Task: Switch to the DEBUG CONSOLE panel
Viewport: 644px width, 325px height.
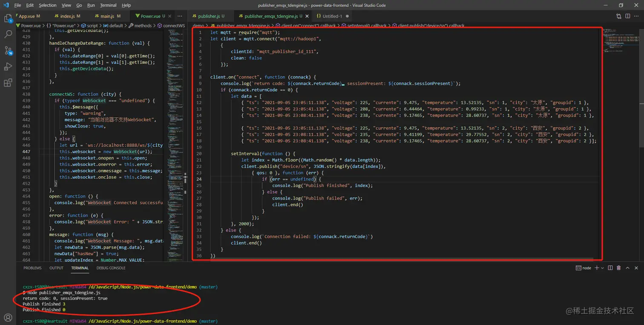Action: coord(111,268)
